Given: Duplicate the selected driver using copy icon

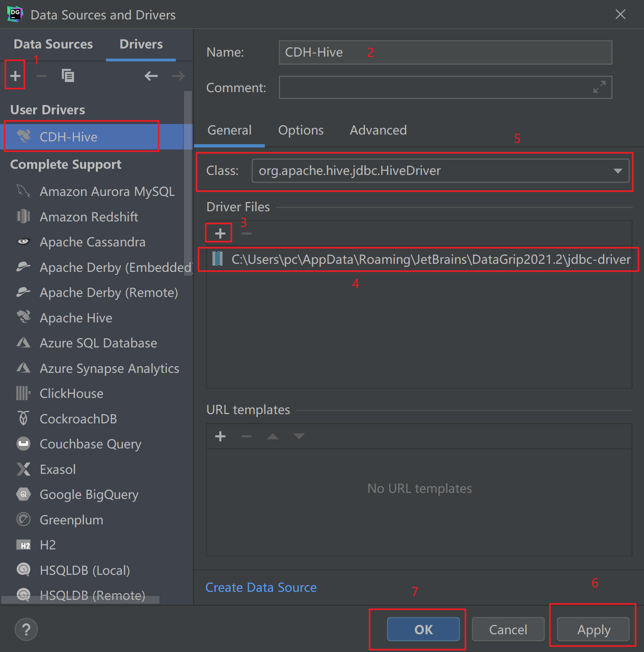Looking at the screenshot, I should tap(68, 76).
